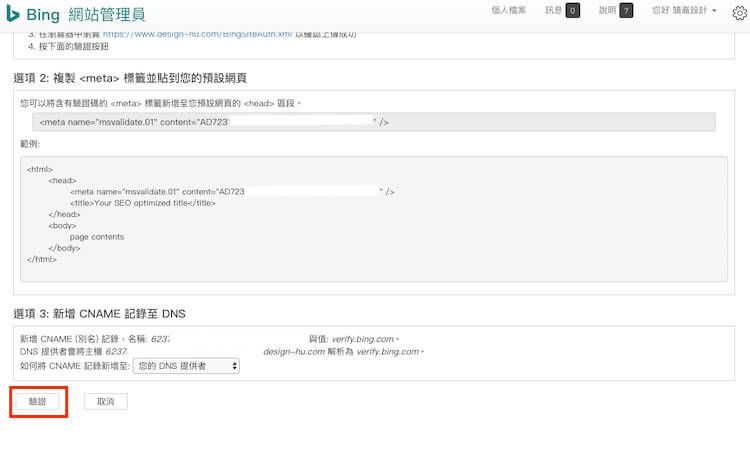Click the design-hu.com hostname text

pyautogui.click(x=293, y=352)
